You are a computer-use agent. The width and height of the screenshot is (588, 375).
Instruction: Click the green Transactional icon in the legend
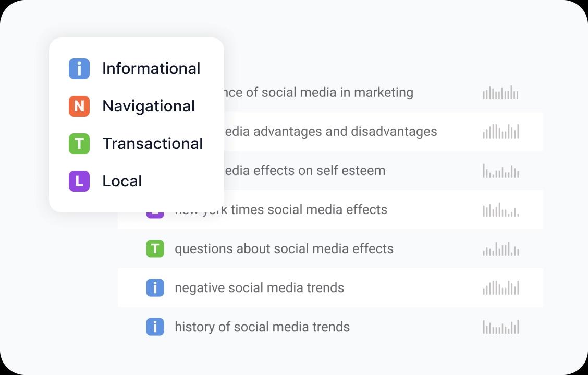tap(79, 144)
